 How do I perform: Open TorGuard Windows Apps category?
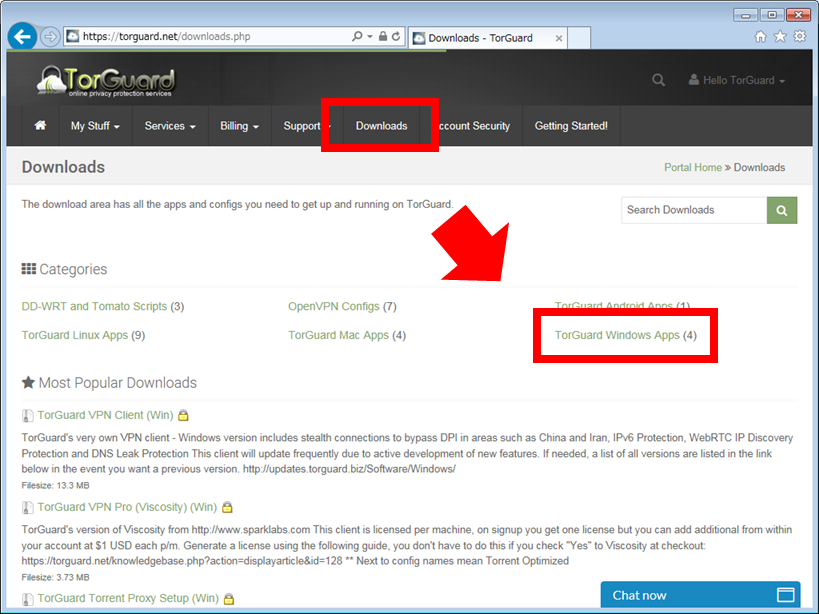pyautogui.click(x=617, y=335)
